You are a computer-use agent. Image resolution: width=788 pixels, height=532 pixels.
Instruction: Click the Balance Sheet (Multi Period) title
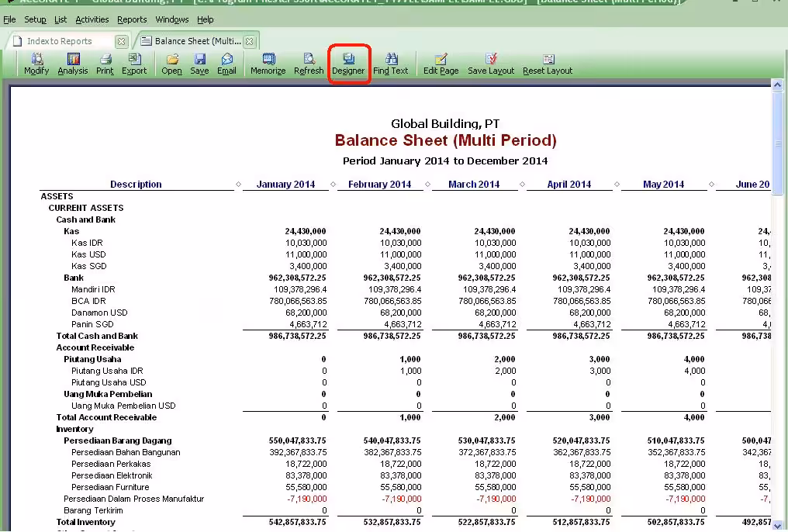[x=446, y=140]
